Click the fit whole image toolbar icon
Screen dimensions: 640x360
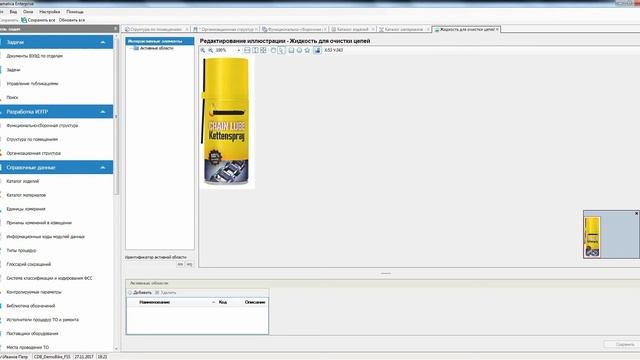(263, 50)
